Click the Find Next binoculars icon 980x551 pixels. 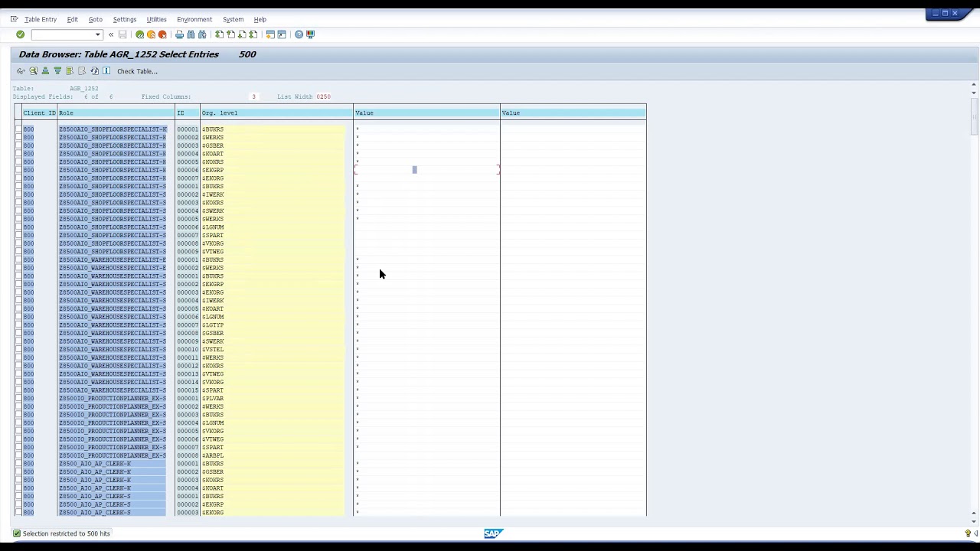click(202, 34)
